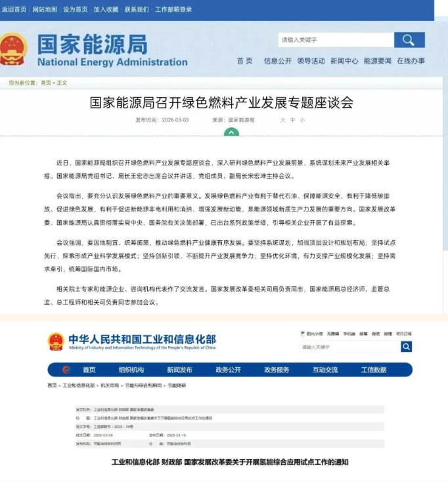Open 阳光小信 assistant icon in MIIT header

coord(303,334)
